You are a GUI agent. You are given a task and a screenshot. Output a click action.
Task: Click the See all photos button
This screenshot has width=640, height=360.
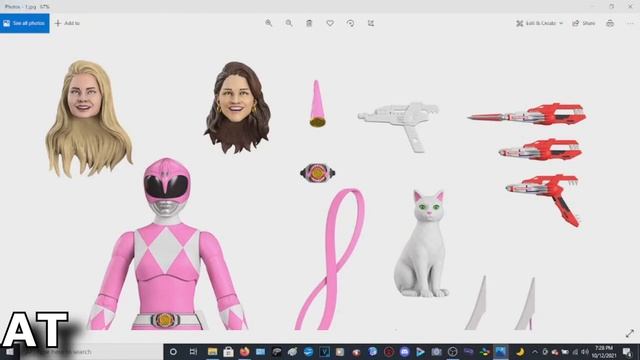click(x=24, y=23)
